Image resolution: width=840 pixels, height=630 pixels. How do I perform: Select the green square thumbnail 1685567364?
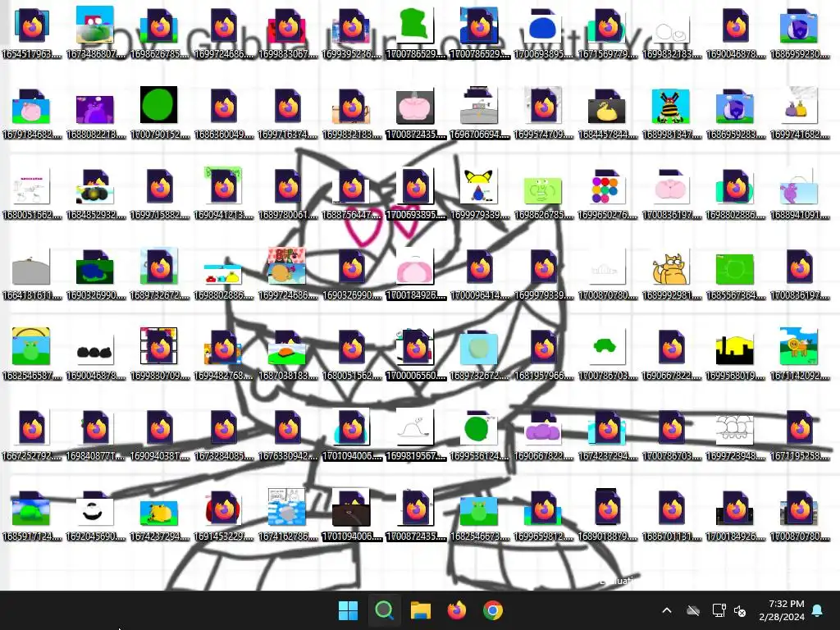(735, 268)
